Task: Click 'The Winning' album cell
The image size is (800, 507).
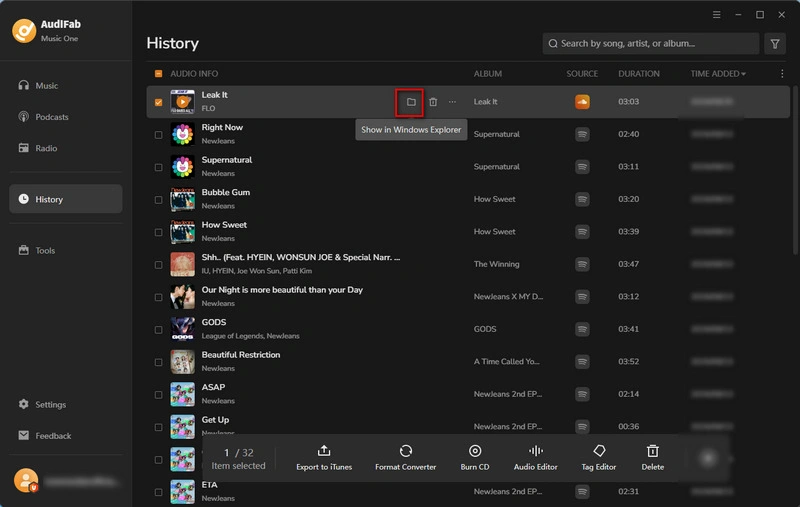Action: (496, 264)
